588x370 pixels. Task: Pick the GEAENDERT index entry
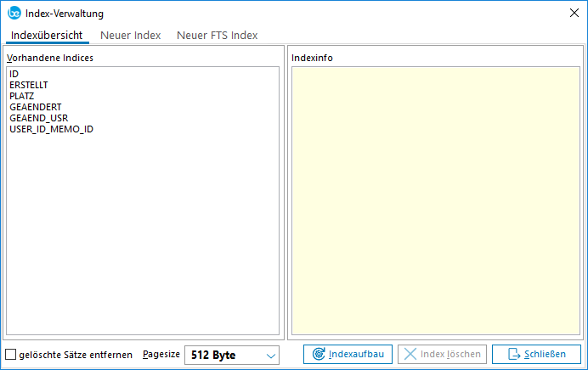(x=35, y=108)
